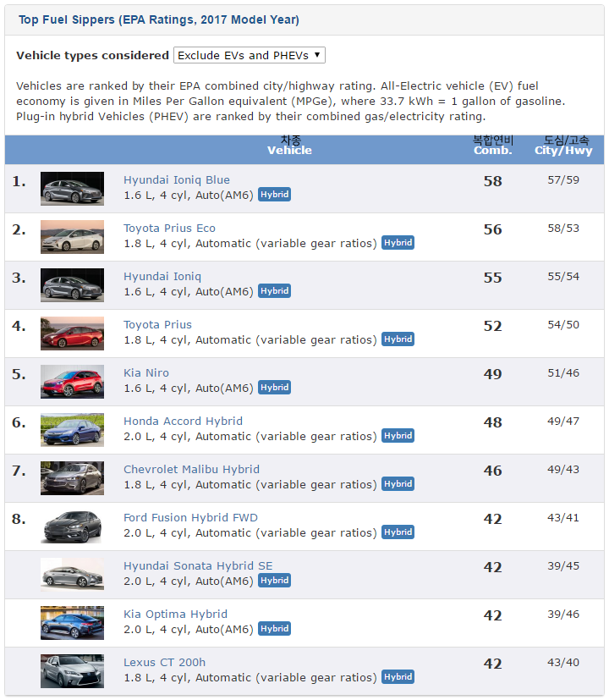
Task: Open the Hyundai Sonata Hybrid thumbnail
Action: tap(72, 575)
